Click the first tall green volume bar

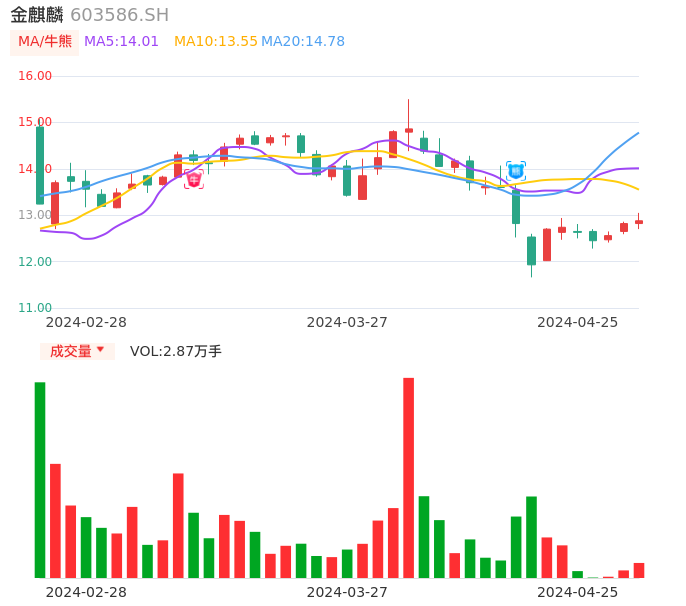coord(40,479)
